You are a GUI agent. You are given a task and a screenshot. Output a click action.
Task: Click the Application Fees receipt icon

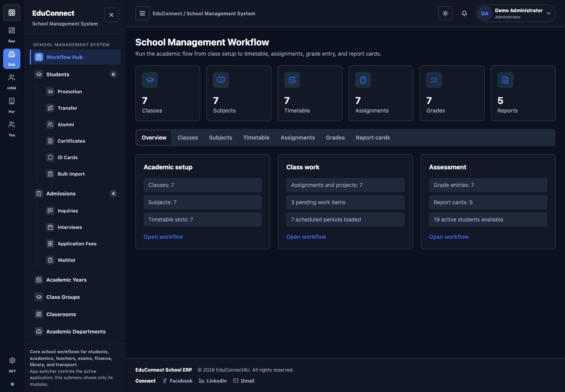50,244
